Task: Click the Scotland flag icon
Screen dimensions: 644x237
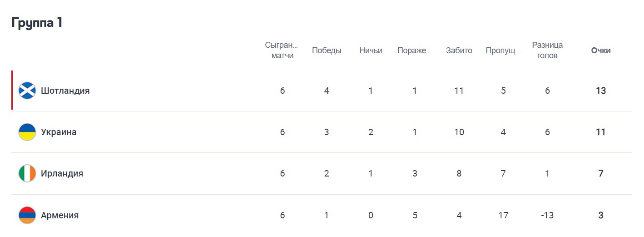Action: click(x=27, y=91)
